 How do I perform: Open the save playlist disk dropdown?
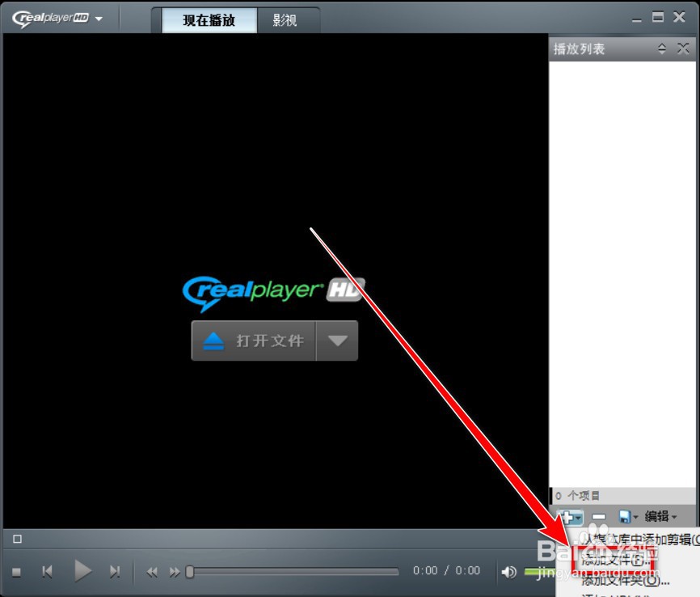(x=628, y=517)
